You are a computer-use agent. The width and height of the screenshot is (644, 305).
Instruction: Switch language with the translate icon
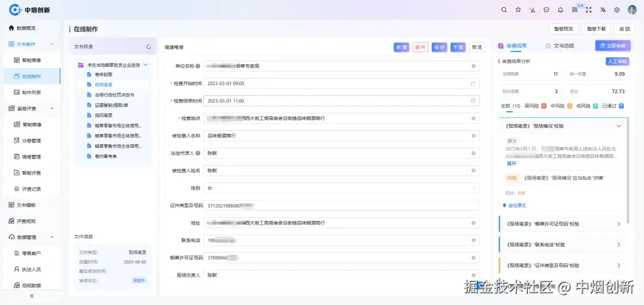point(602,10)
